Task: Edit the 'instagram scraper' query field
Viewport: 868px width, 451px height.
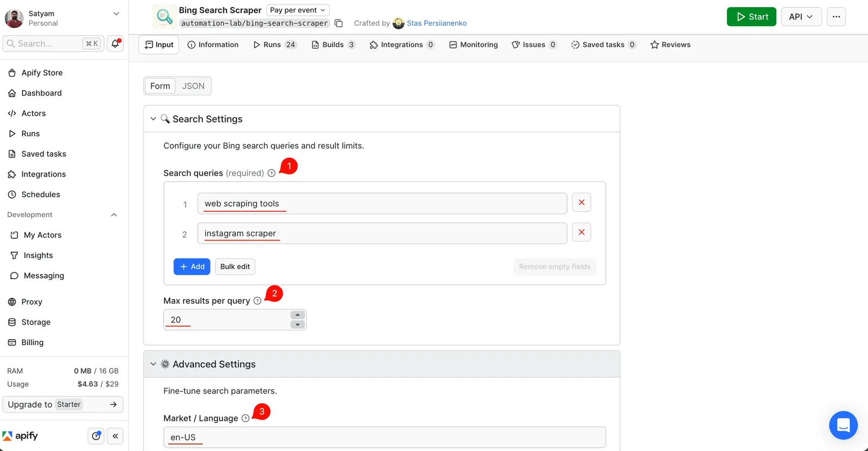Action: click(x=382, y=233)
